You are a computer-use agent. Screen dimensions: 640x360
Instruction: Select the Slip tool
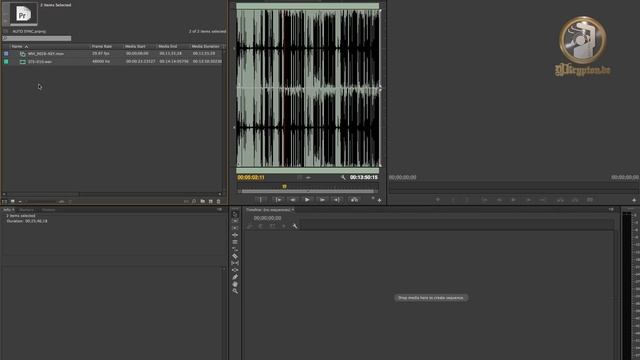click(235, 263)
